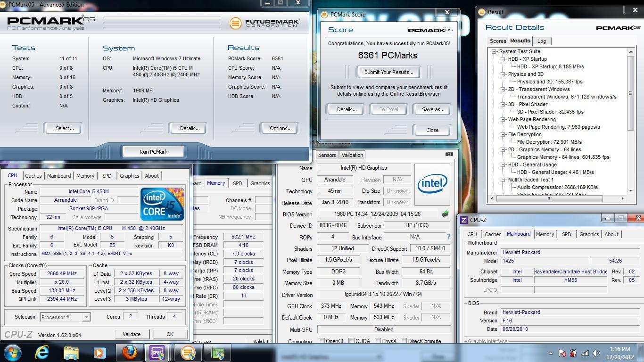Click GPU-Z camera screenshot icon
The width and height of the screenshot is (644, 362).
click(x=449, y=154)
